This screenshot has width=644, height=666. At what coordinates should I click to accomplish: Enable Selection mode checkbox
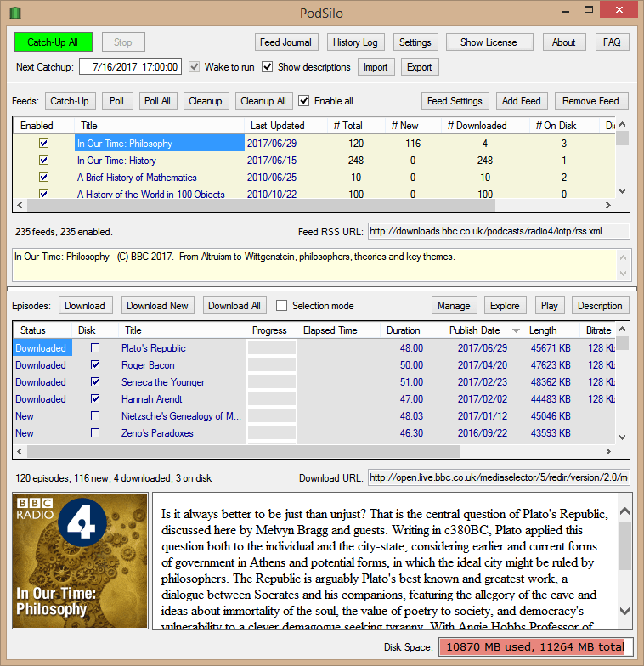tap(281, 306)
